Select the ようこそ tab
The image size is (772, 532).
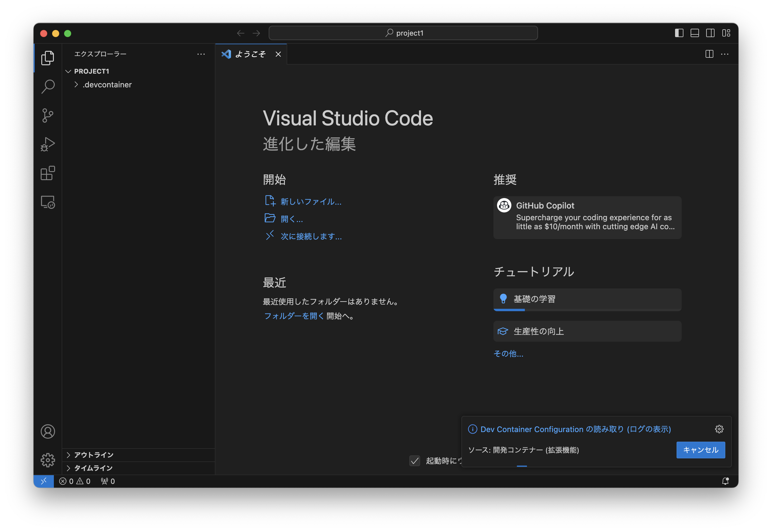(250, 54)
